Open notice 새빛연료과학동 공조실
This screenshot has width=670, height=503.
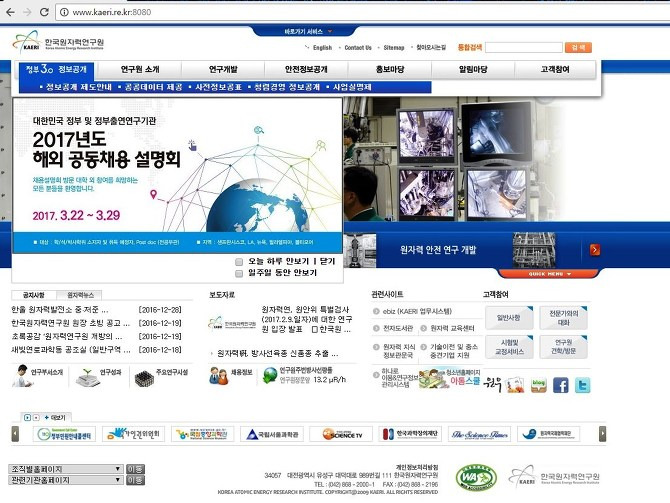pyautogui.click(x=71, y=350)
